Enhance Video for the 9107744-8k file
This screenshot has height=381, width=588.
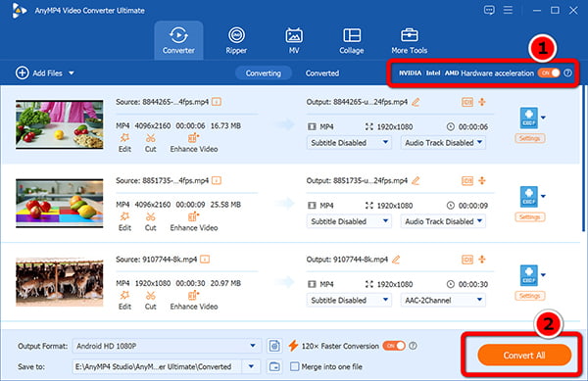click(193, 301)
